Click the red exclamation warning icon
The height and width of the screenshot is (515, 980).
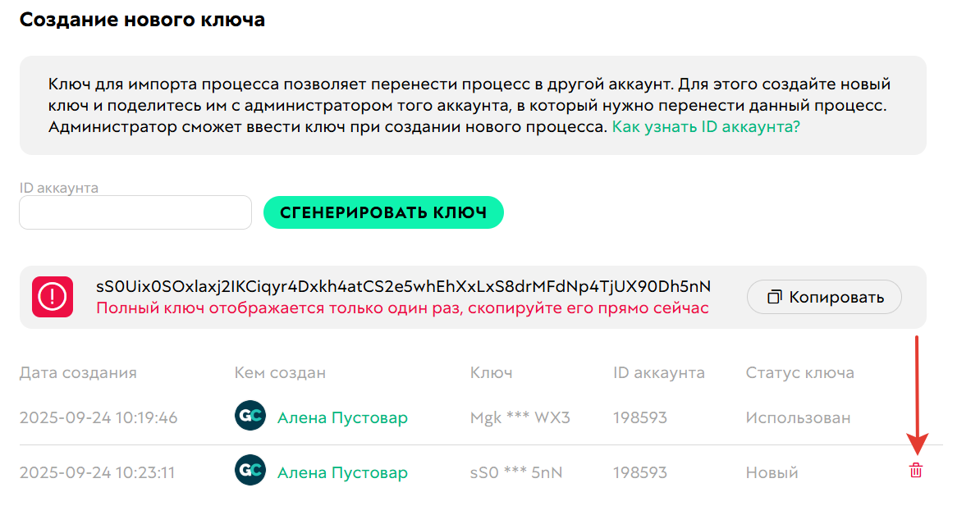(x=53, y=297)
